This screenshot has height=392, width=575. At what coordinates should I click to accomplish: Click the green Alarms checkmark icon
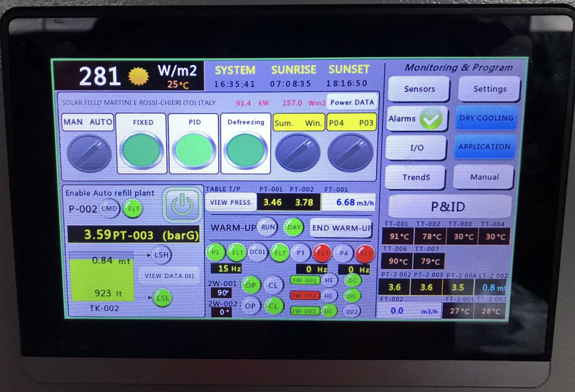coord(431,119)
